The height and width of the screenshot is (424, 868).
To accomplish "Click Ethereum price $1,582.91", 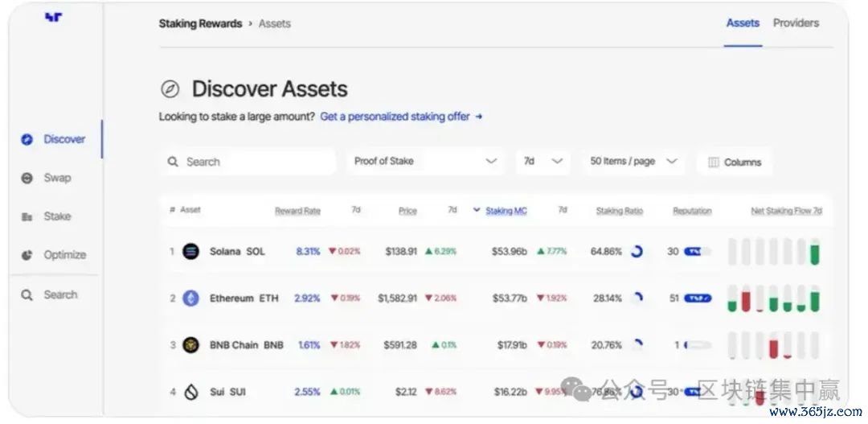I will 398,298.
